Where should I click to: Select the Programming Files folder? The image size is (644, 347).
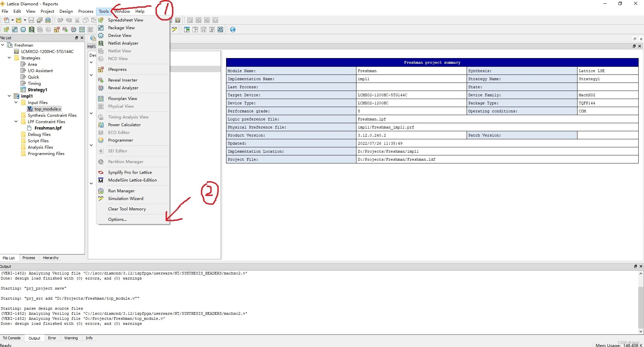click(x=46, y=153)
